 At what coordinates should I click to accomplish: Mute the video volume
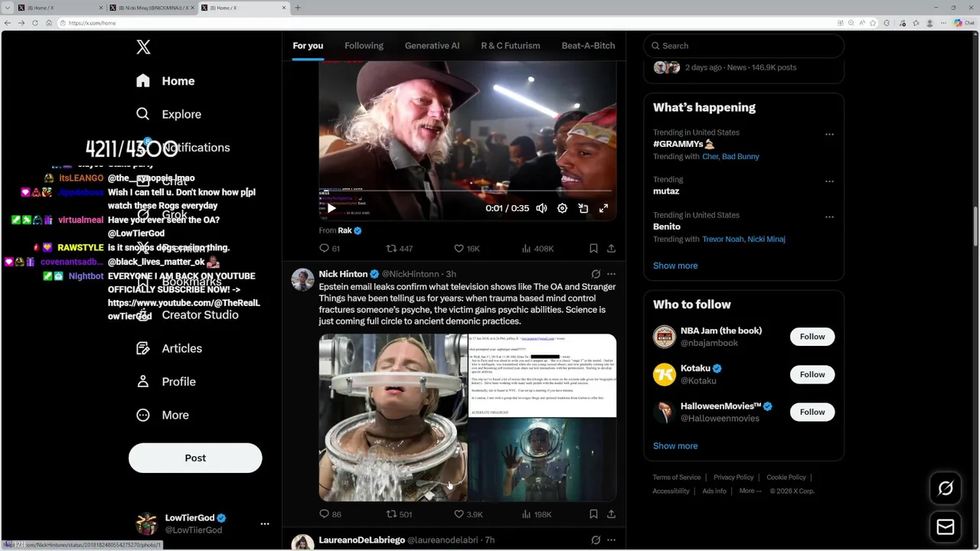pyautogui.click(x=541, y=208)
